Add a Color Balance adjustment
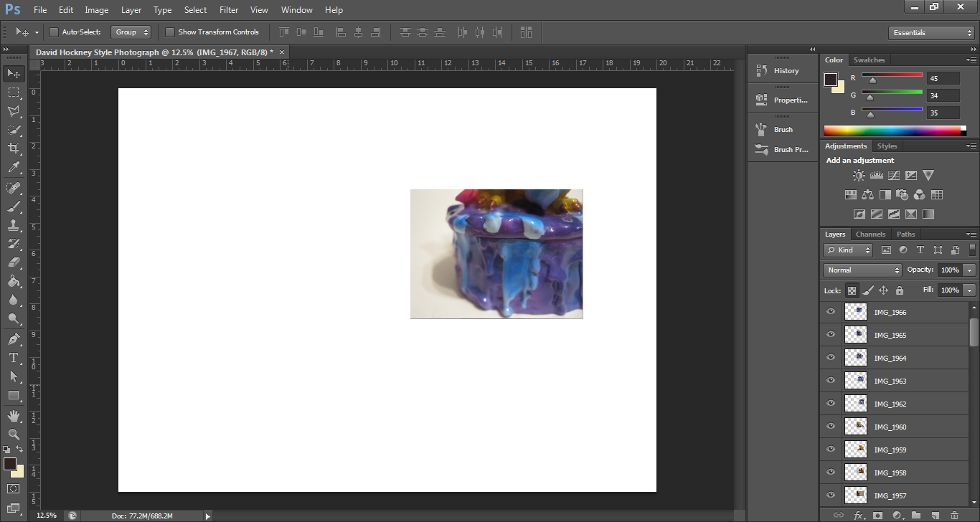Screen dimensions: 980x522 868,194
